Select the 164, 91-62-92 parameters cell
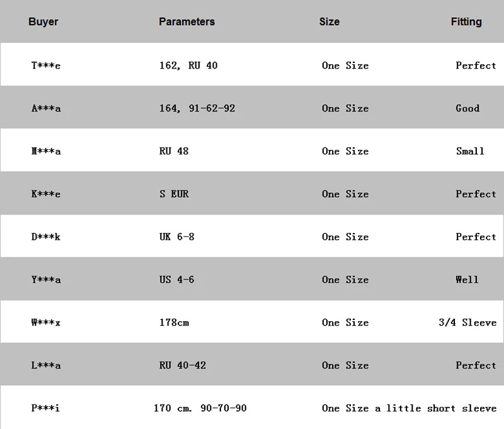 [197, 108]
